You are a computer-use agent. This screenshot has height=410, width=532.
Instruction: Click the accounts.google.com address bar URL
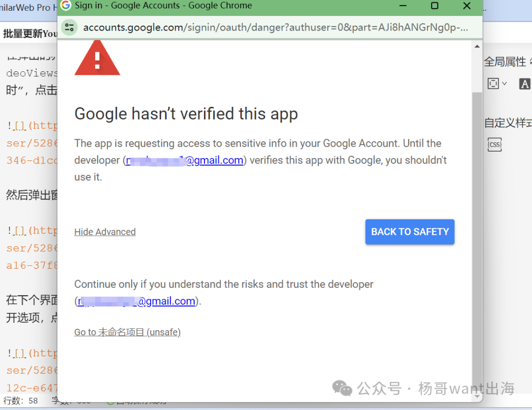point(275,28)
